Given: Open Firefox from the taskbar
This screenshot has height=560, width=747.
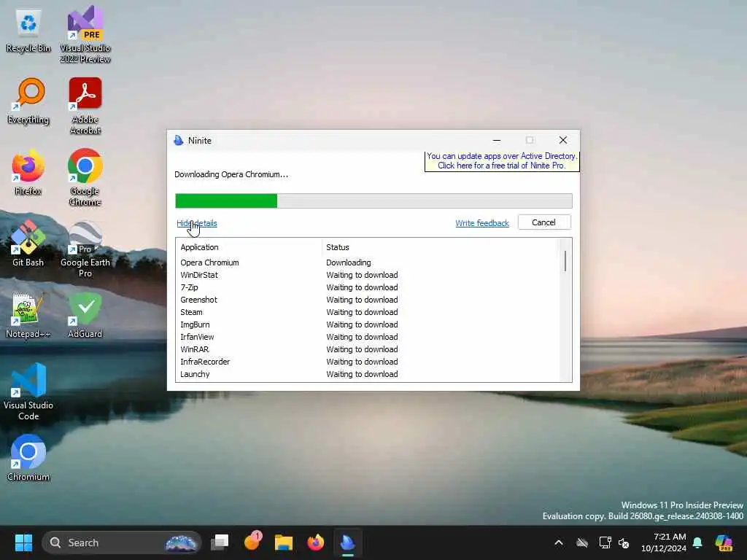Looking at the screenshot, I should (315, 542).
